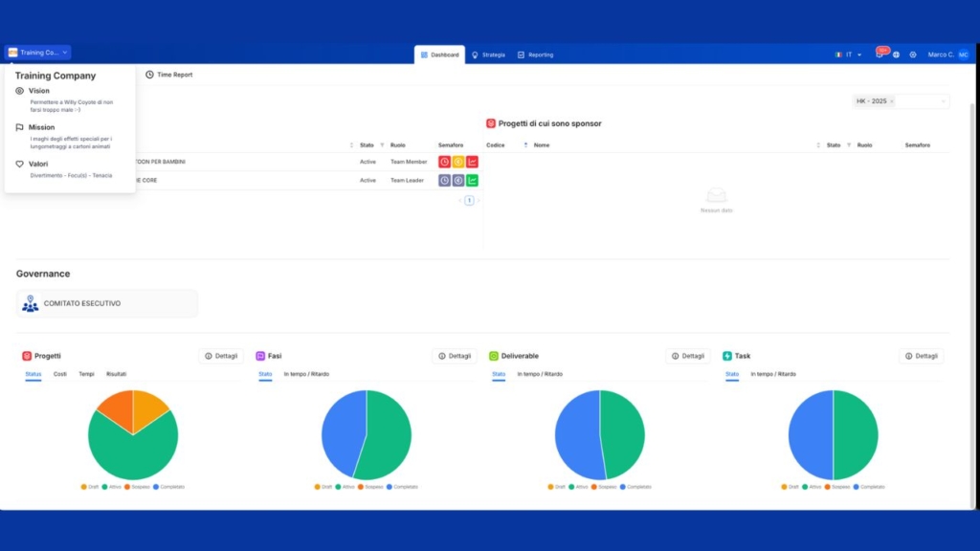Image resolution: width=980 pixels, height=551 pixels.
Task: Click red clock semaphore icon in first row
Action: [444, 162]
